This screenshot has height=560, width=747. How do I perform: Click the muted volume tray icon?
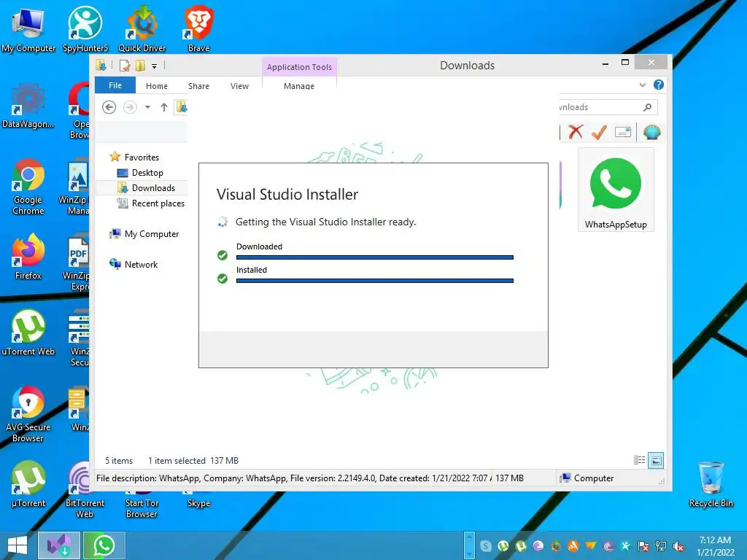tap(678, 546)
